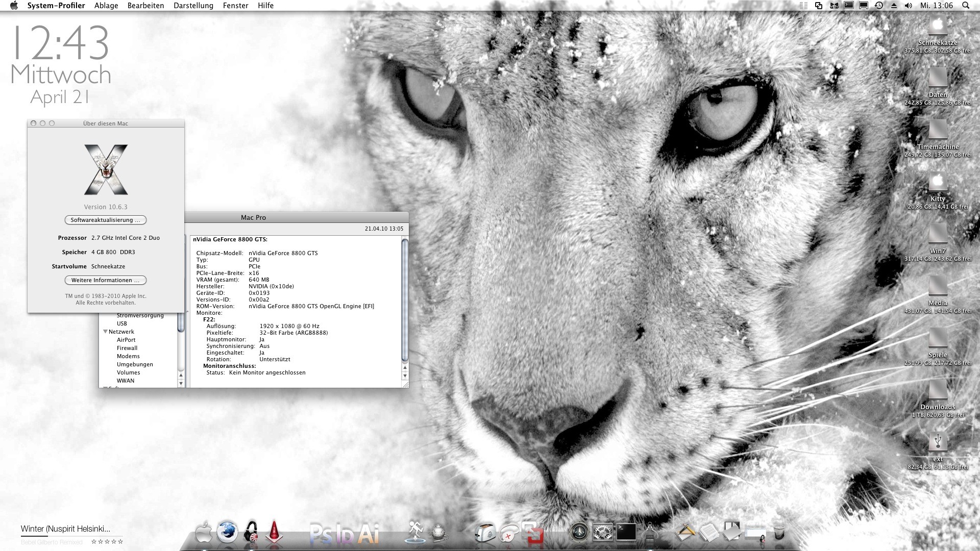The height and width of the screenshot is (551, 980).
Task: Collapse the Netzwerk tree section
Action: click(106, 332)
